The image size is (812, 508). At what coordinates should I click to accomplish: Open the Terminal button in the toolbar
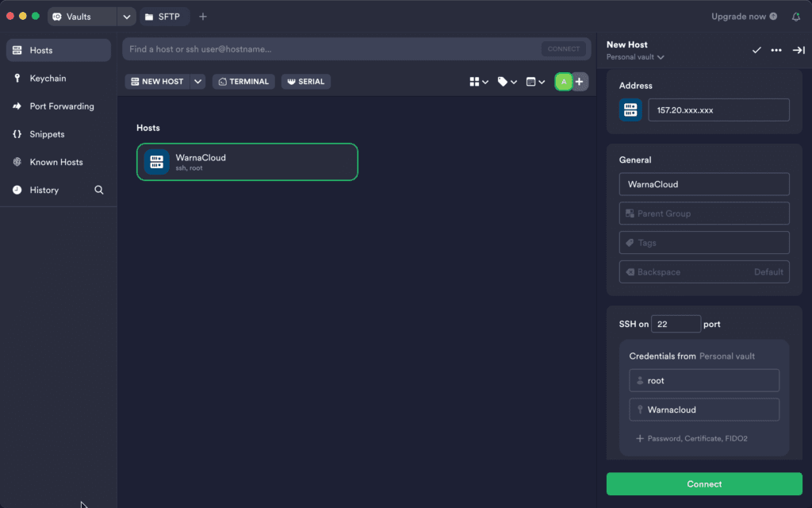click(x=243, y=82)
